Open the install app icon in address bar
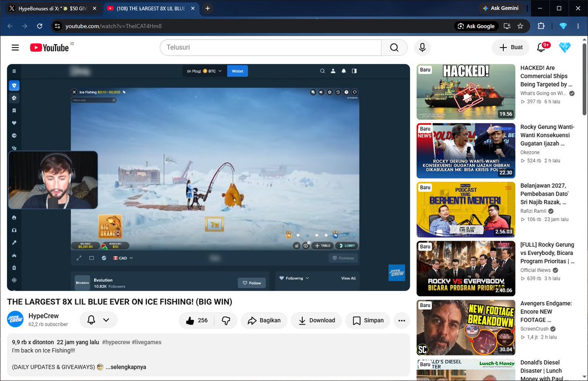Screen dimensions: 588x381 pyautogui.click(x=507, y=26)
